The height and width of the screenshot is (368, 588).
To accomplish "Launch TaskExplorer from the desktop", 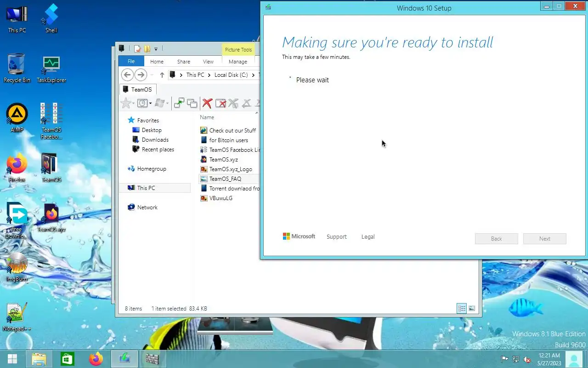I will [51, 69].
